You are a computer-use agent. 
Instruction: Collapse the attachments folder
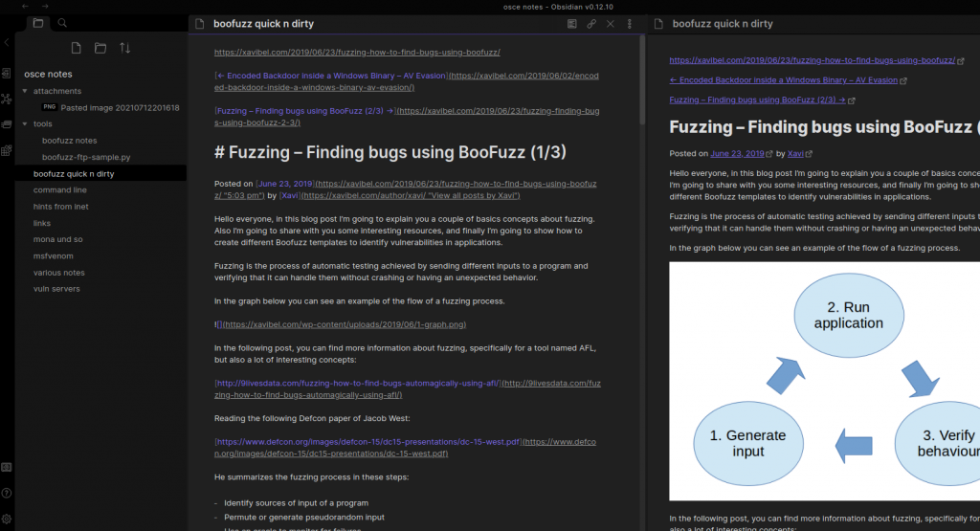25,91
